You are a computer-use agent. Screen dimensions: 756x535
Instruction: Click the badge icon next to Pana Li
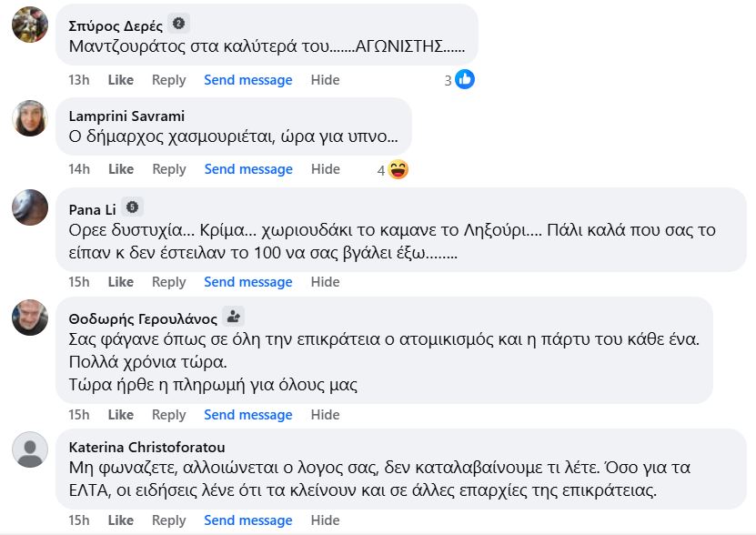coord(132,207)
